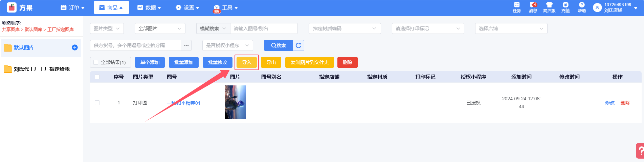The height and width of the screenshot is (162, 644).
Task: Click the floating red help question icon
Action: tap(640, 151)
